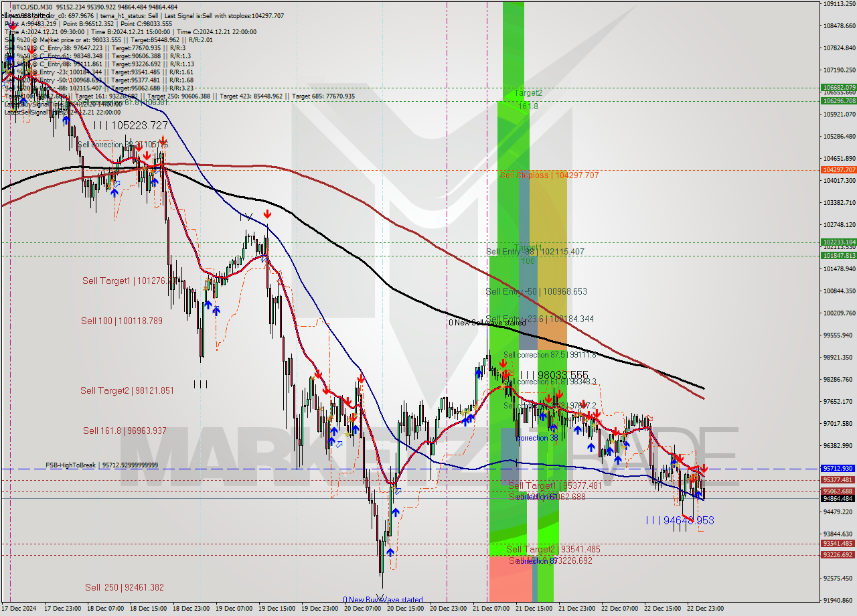Click the 'Sell correction 87.5 | 99111.8' label
The height and width of the screenshot is (616, 857).
(x=550, y=355)
